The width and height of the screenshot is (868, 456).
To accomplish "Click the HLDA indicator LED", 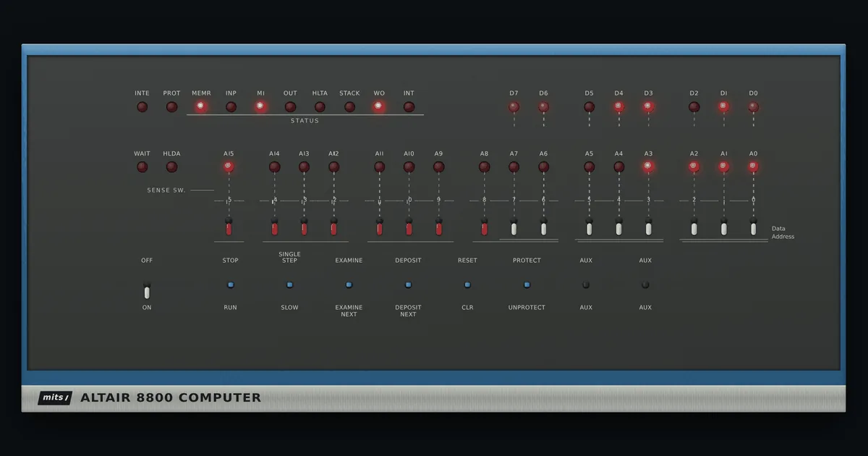I will tap(171, 166).
